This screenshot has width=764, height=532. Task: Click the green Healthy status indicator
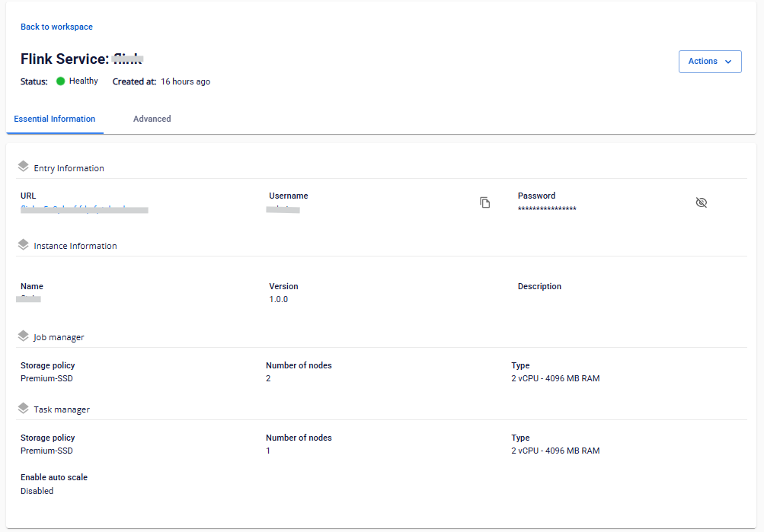coord(60,81)
